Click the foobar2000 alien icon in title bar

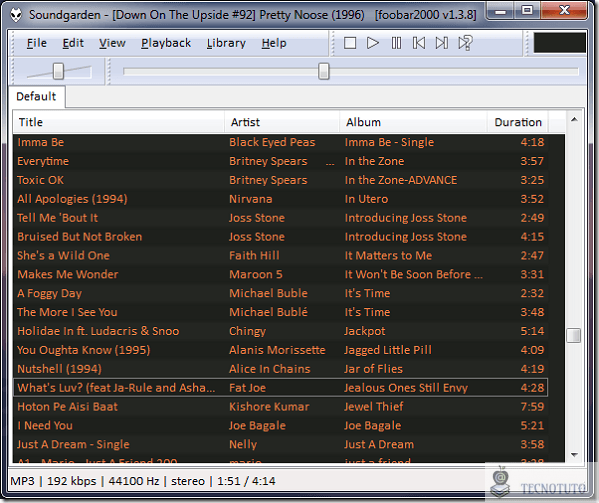tap(16, 15)
